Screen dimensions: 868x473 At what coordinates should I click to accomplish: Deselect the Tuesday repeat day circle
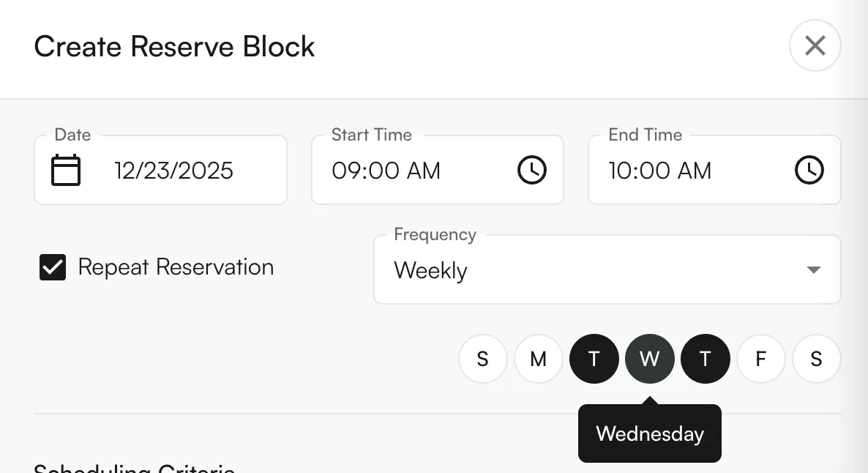594,359
